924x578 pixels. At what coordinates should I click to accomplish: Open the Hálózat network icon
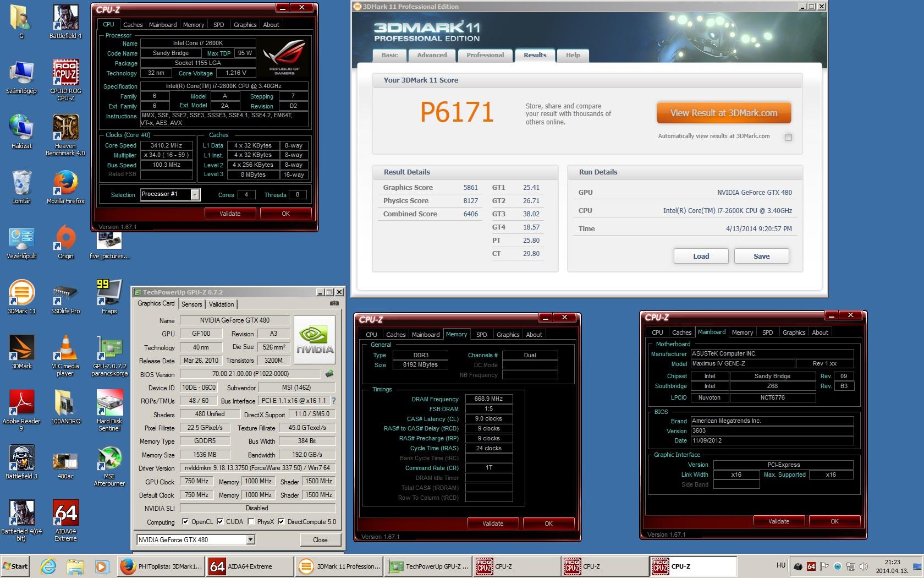21,132
